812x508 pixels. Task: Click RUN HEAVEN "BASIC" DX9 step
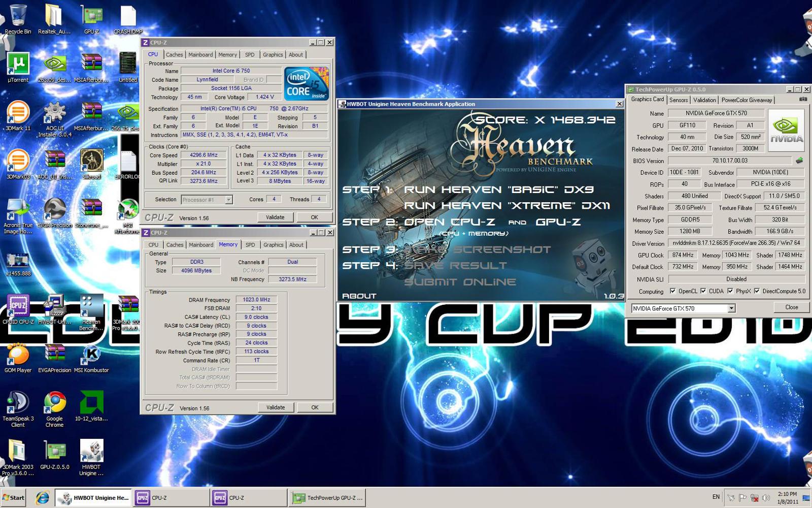[499, 189]
